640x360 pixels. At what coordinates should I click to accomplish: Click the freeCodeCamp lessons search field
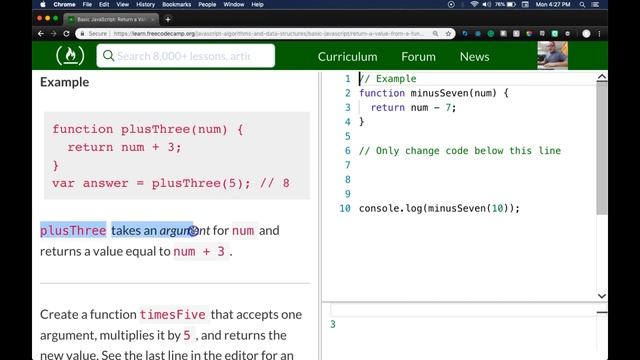click(186, 56)
